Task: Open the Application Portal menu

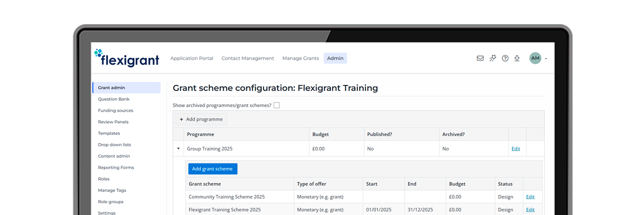Action: click(192, 59)
